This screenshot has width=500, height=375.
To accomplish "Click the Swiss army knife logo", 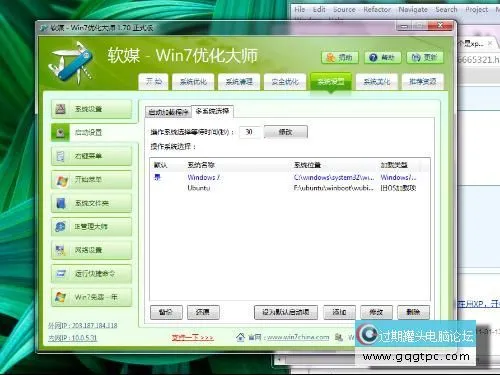I will coord(72,62).
